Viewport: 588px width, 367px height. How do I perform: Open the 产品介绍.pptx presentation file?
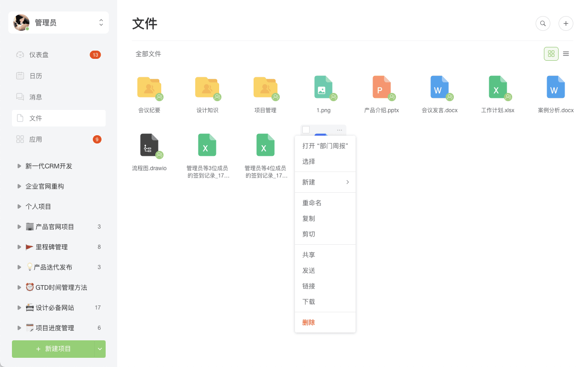(x=381, y=87)
